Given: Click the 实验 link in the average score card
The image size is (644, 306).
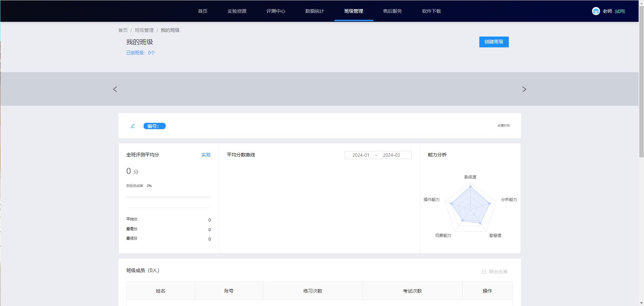Looking at the screenshot, I should (206, 155).
